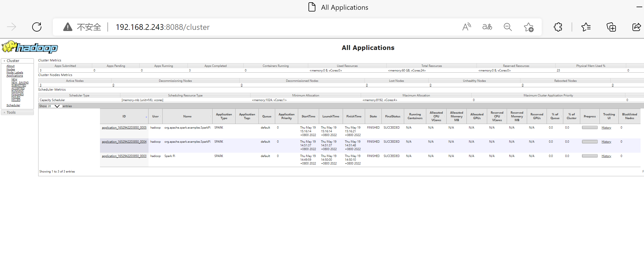Click the translate page icon
This screenshot has height=273, width=644.
(487, 27)
